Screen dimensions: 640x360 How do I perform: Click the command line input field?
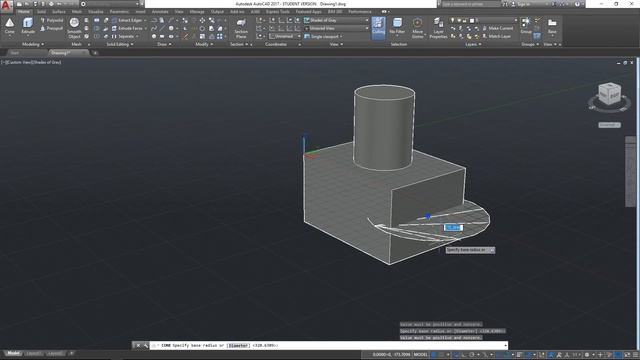328,345
